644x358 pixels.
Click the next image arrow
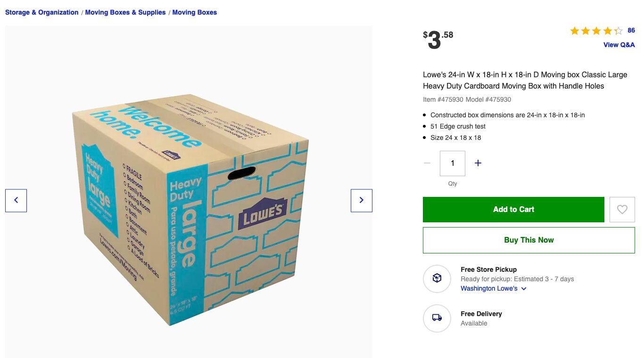(361, 200)
